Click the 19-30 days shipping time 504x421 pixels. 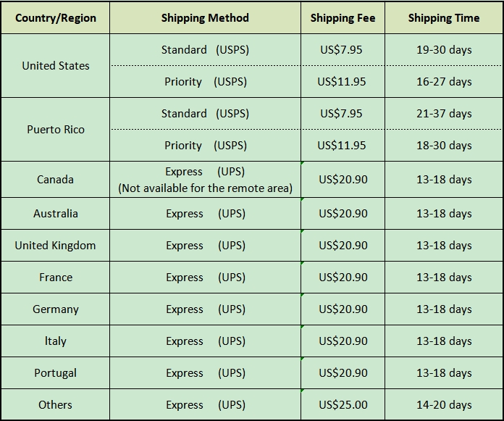click(443, 50)
